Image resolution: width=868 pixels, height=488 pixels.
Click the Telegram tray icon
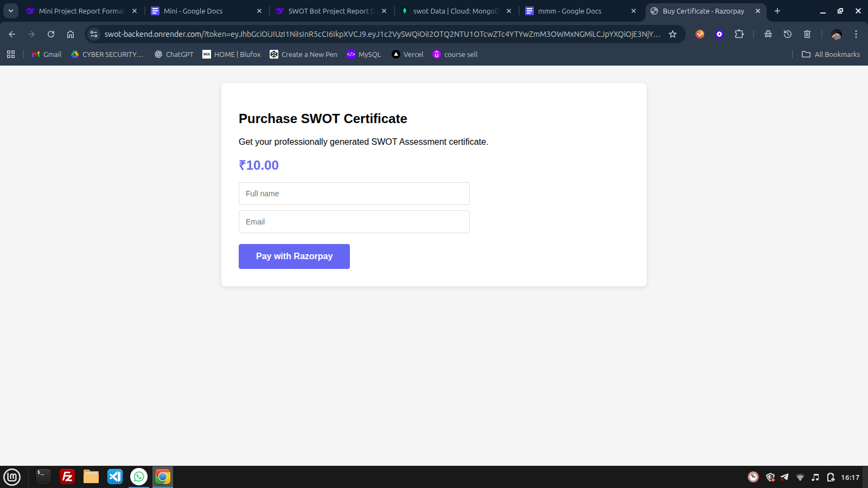pos(784,477)
